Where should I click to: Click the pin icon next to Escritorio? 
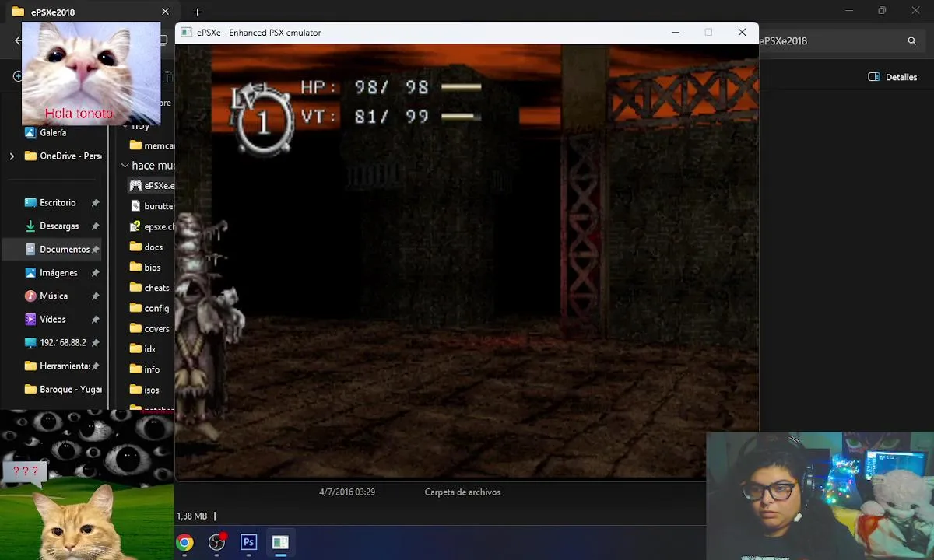pos(95,203)
